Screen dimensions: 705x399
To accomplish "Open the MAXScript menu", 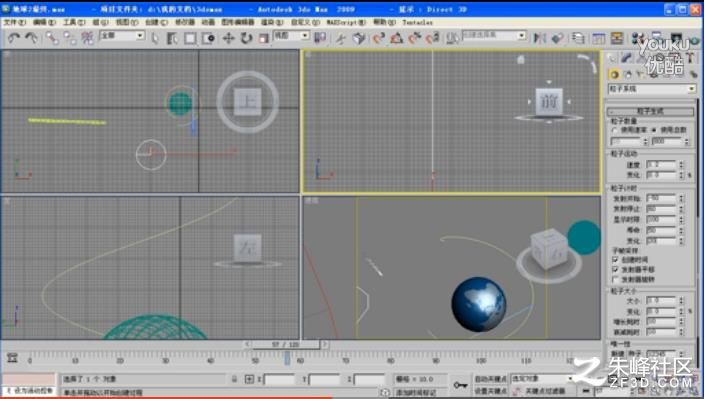I will pyautogui.click(x=346, y=22).
